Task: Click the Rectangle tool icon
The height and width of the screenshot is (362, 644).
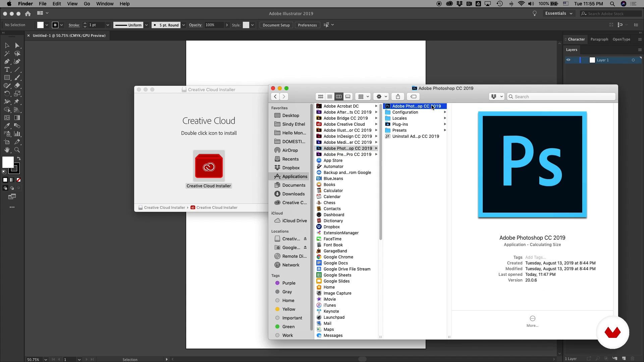Action: 7,78
